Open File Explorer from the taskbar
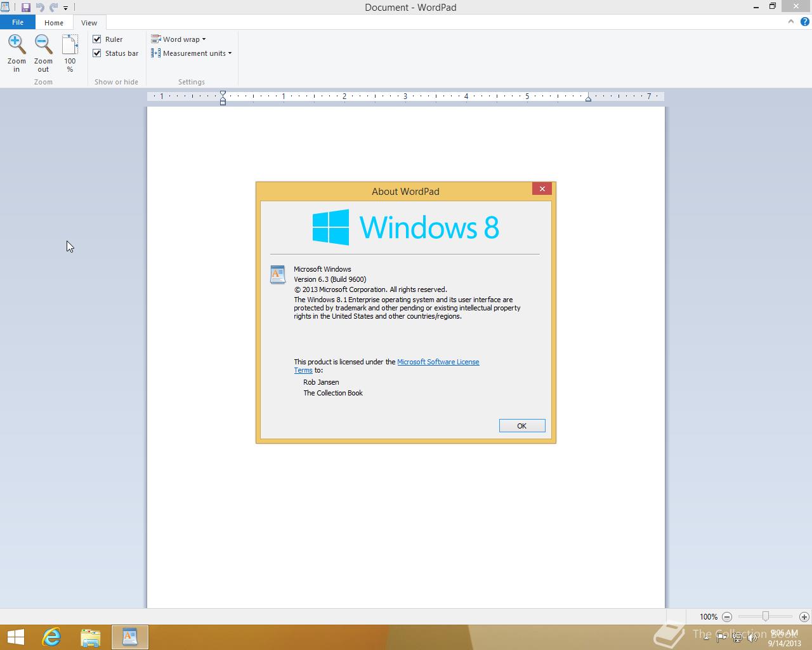 [x=91, y=637]
